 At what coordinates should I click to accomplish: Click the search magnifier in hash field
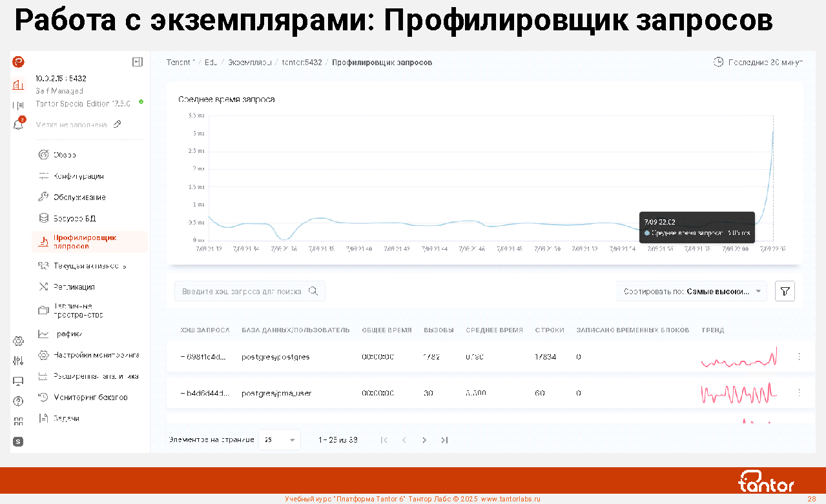tap(313, 291)
